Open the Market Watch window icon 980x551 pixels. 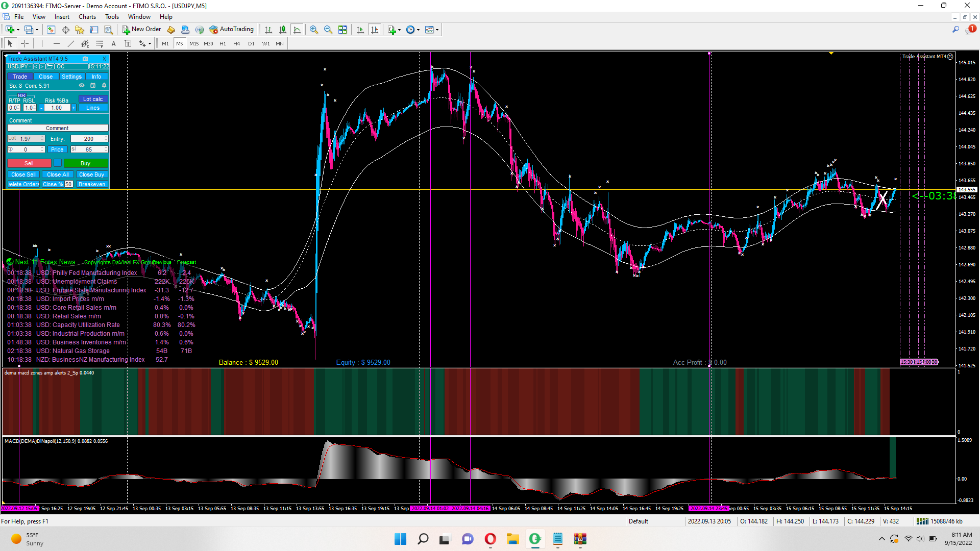(x=51, y=30)
